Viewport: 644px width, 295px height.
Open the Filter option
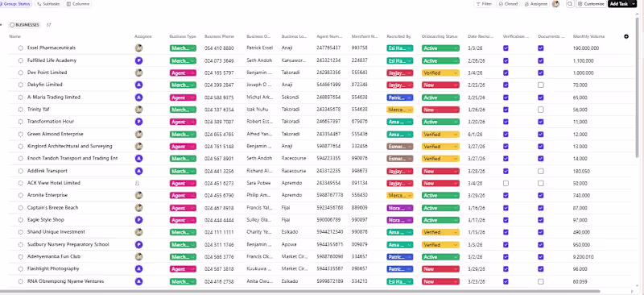click(x=485, y=4)
